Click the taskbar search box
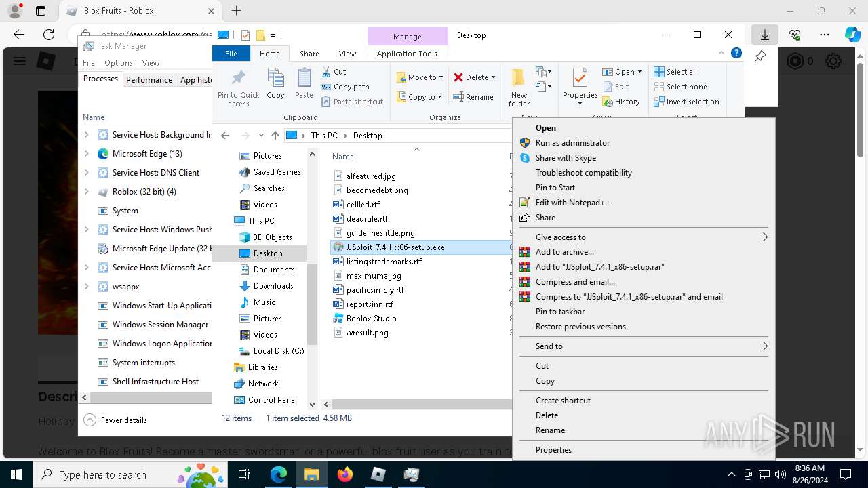The height and width of the screenshot is (488, 868). [x=129, y=474]
